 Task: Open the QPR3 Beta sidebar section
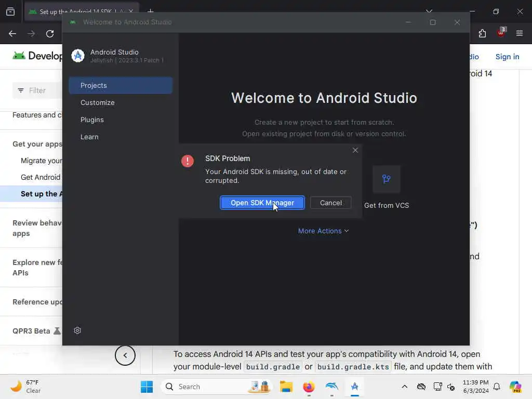click(x=36, y=331)
